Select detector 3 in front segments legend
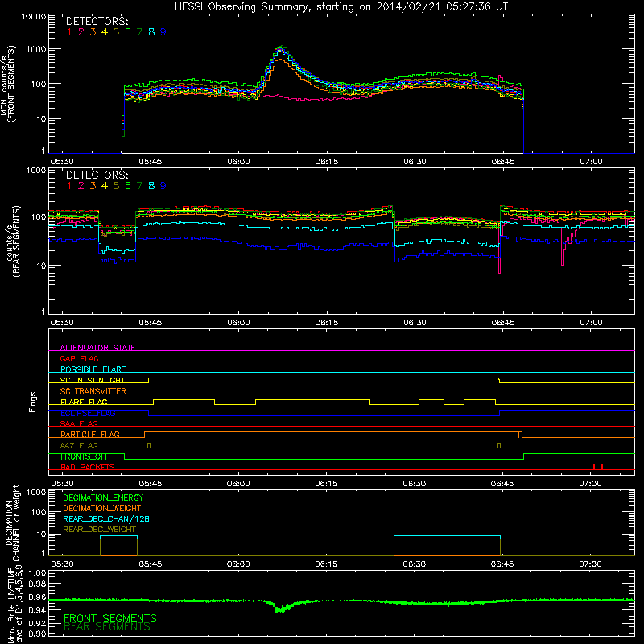 tap(93, 32)
